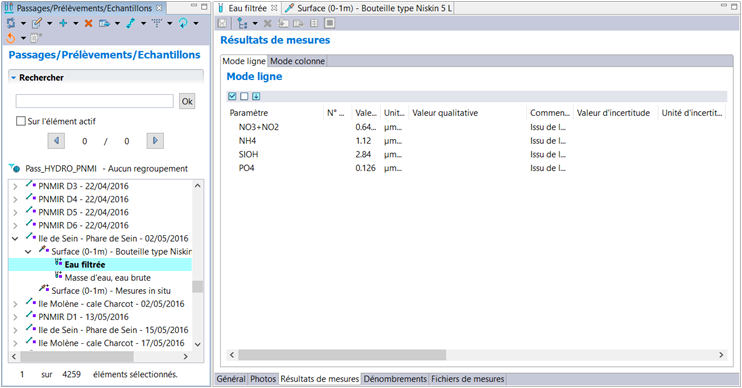Viewport: 742px width, 388px height.
Task: Click the edit notepad with pencil icon
Action: point(37,23)
